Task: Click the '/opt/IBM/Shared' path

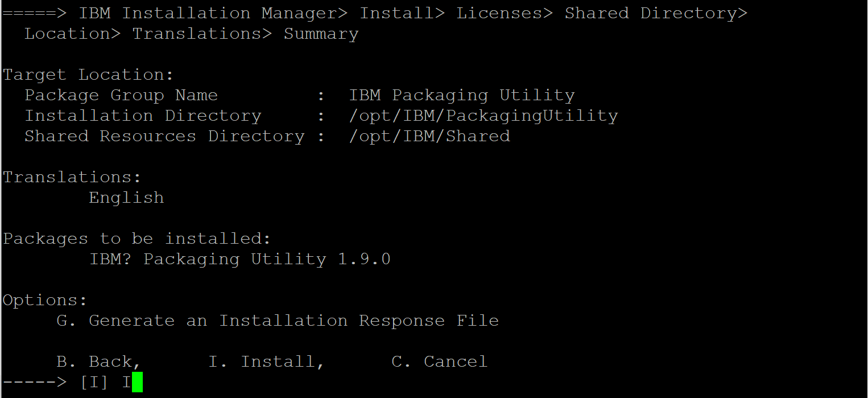Action: [x=429, y=137]
